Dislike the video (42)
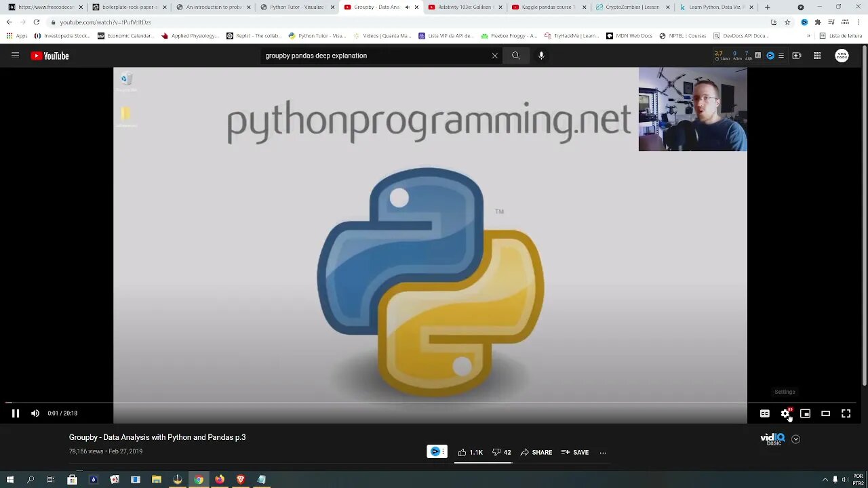 502,452
